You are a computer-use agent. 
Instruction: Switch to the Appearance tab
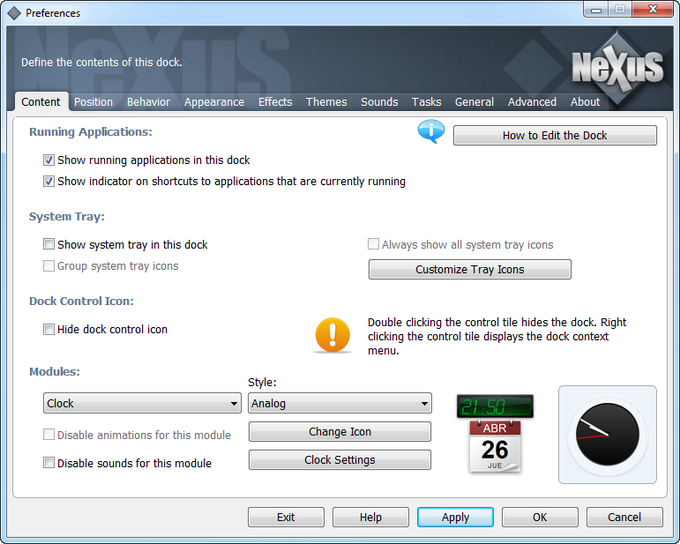tap(214, 102)
